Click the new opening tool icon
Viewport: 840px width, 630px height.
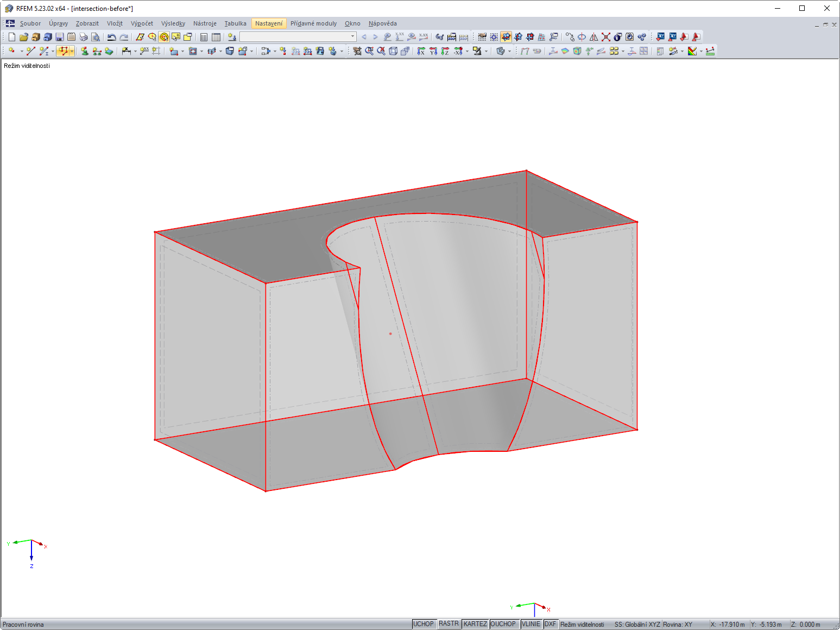(x=193, y=51)
